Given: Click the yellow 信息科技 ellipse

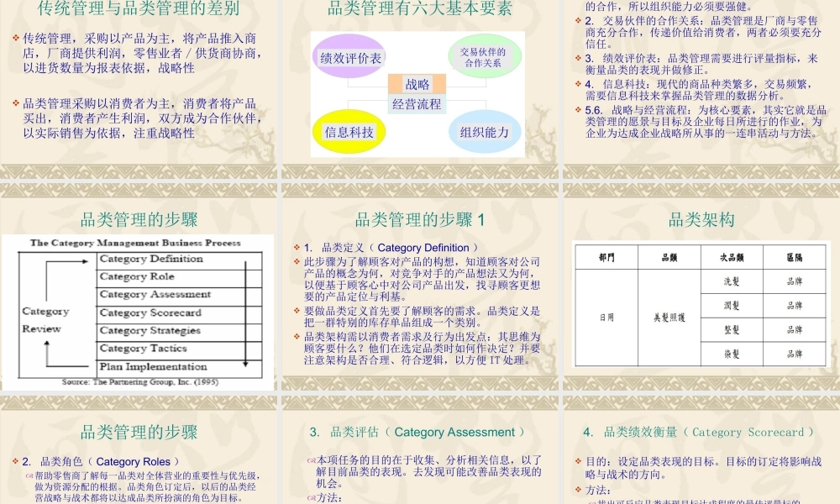Looking at the screenshot, I should pyautogui.click(x=349, y=132).
